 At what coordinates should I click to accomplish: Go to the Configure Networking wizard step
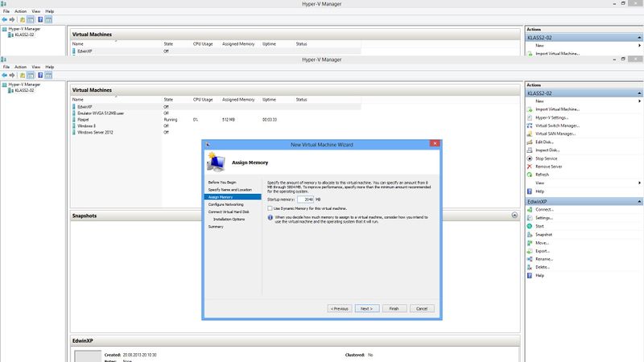[x=226, y=204]
